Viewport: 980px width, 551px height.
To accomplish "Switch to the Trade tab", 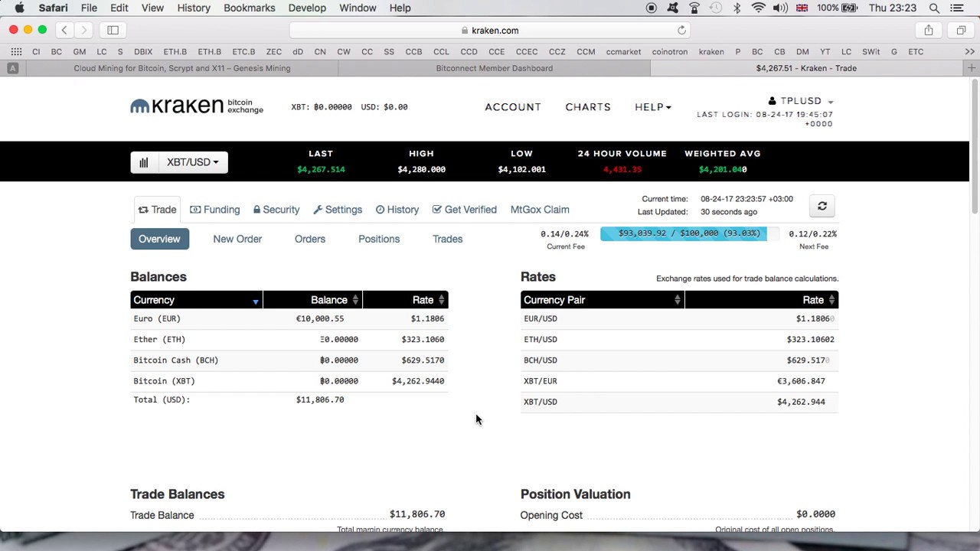I will [157, 210].
